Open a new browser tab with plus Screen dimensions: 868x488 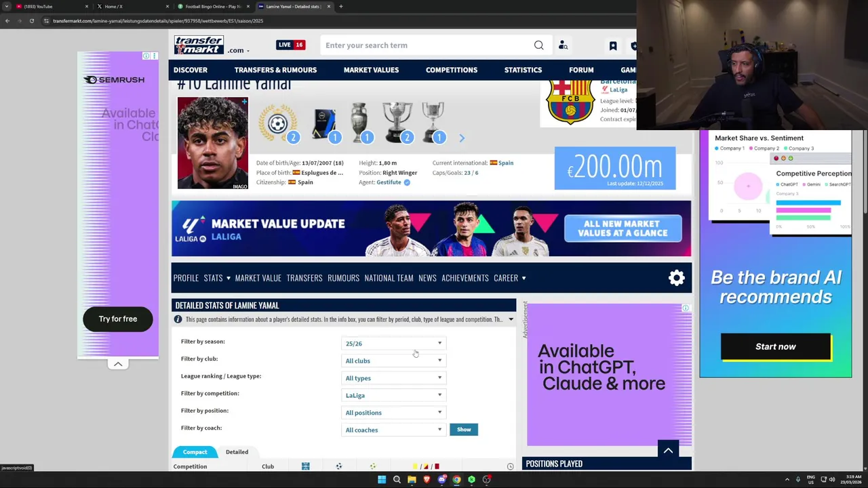click(x=341, y=7)
